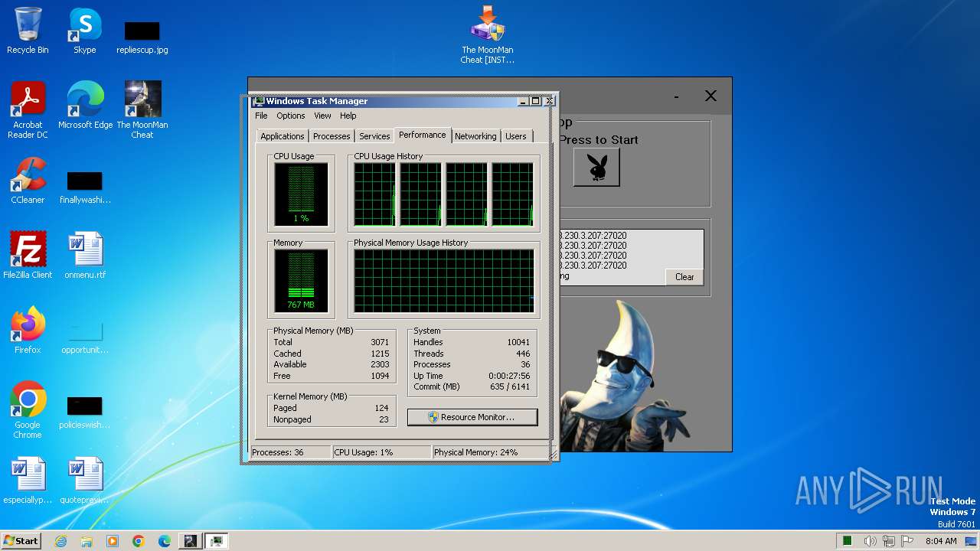Click the CPU Usage meter graph
This screenshot has width=980, height=551.
click(x=301, y=194)
